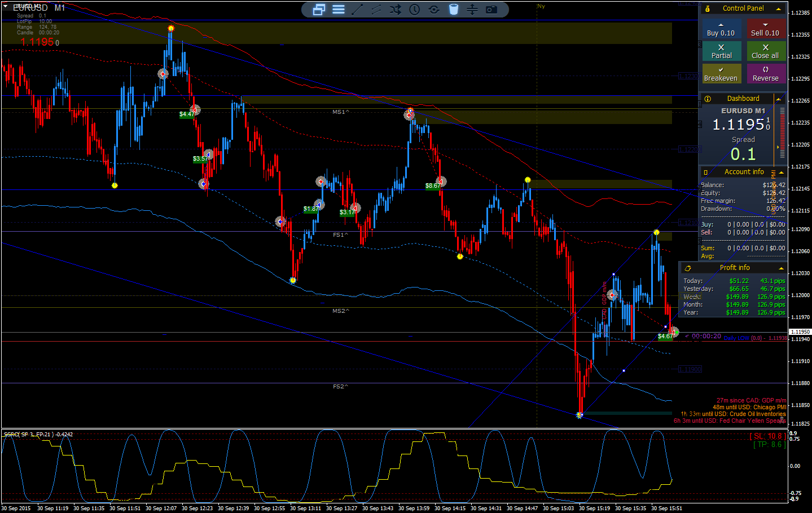This screenshot has width=812, height=513.
Task: Select the trend line drawing tool
Action: pos(357,10)
